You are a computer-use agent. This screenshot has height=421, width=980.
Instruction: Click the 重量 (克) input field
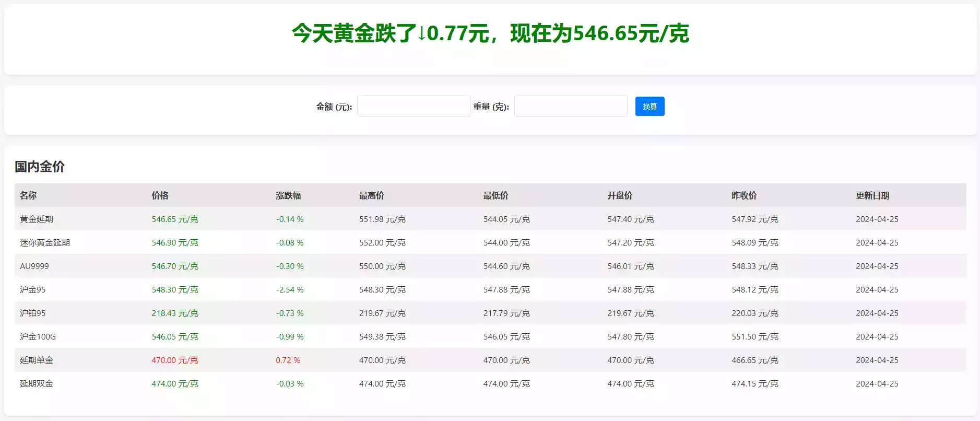click(x=571, y=106)
